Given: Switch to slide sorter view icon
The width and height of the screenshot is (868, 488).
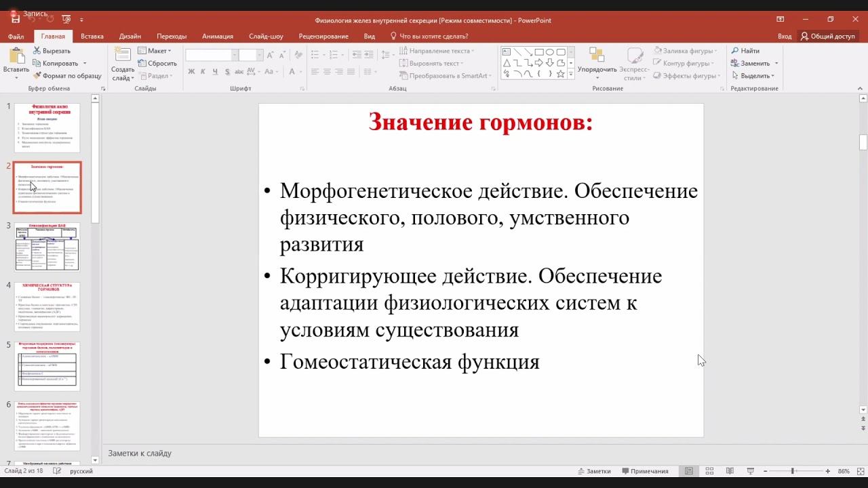Looking at the screenshot, I should (x=709, y=471).
